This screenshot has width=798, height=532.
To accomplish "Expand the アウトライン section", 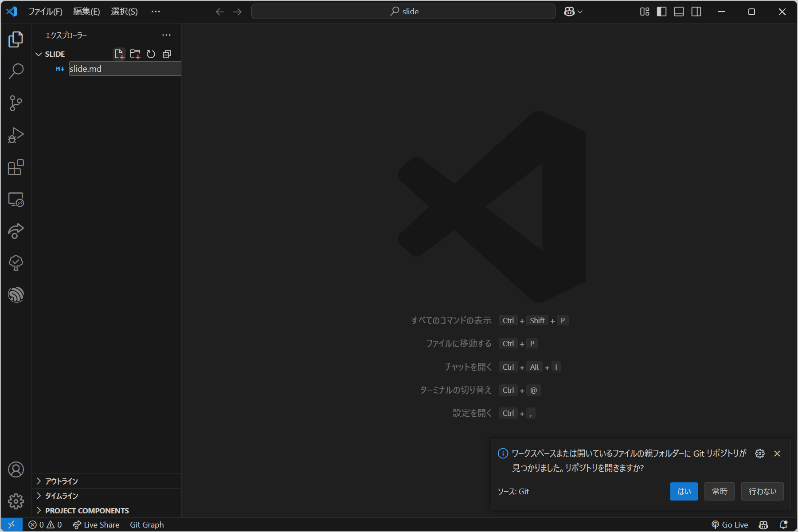I will pos(61,481).
